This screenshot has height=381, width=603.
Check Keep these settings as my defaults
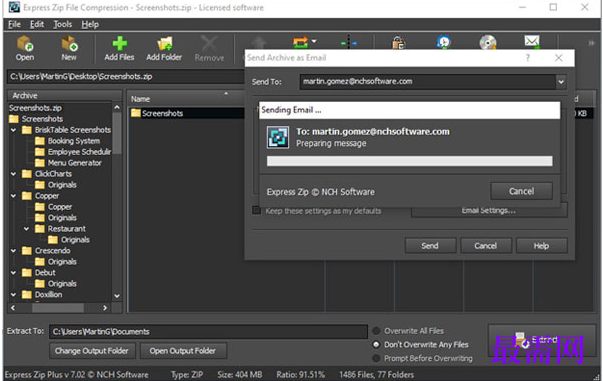[x=257, y=210]
